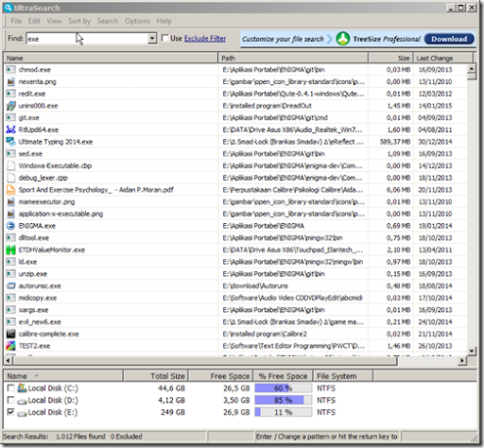Sort drives by % Free Space header
The width and height of the screenshot is (484, 448).
click(x=283, y=376)
